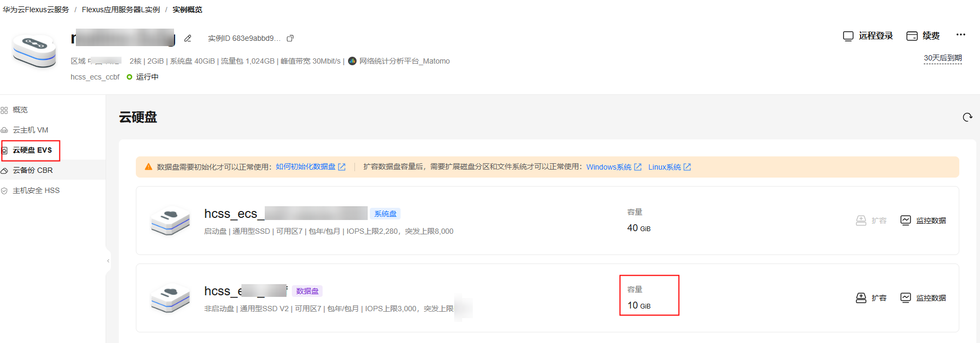
Task: Click the 远程登录 remote login button
Action: [x=868, y=36]
